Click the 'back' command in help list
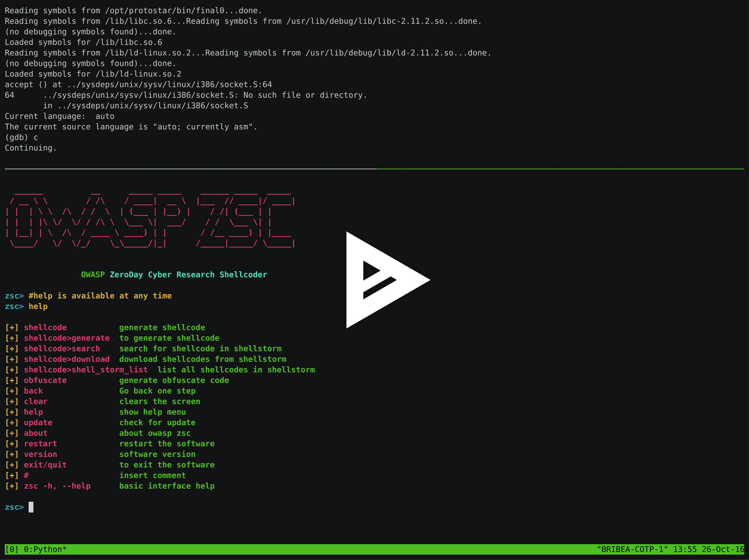 pos(33,391)
